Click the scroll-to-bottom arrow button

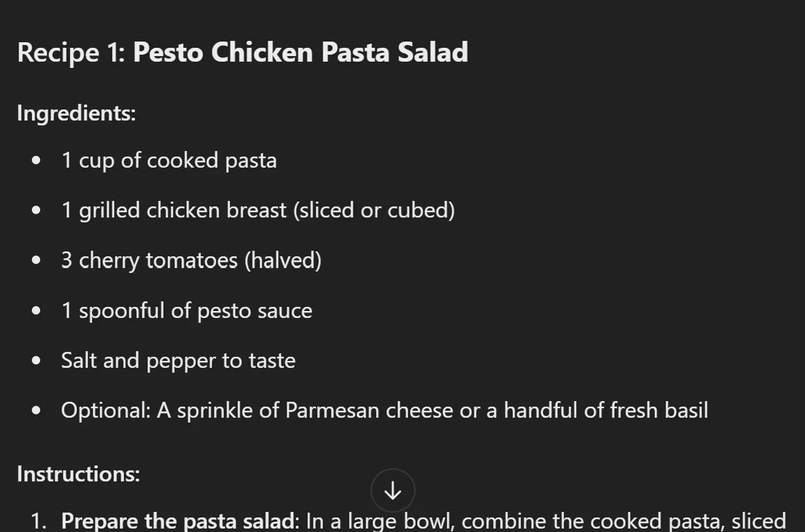point(393,490)
